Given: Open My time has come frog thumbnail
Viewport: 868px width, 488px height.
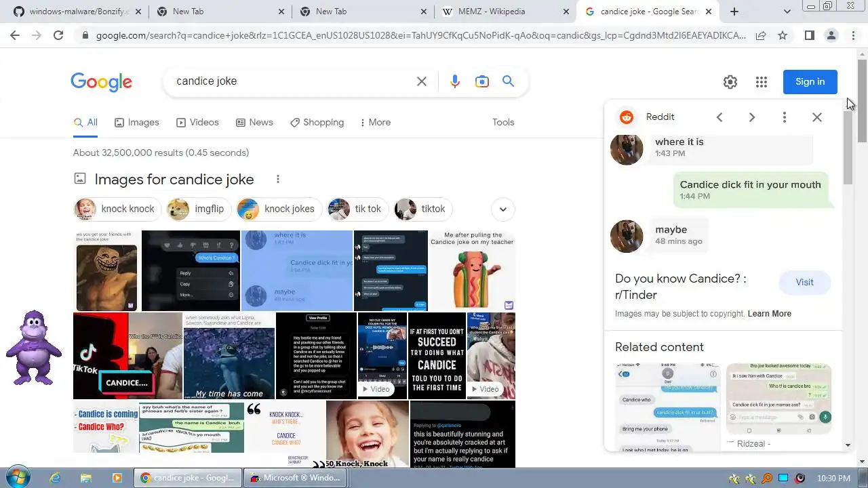Looking at the screenshot, I should [x=229, y=356].
